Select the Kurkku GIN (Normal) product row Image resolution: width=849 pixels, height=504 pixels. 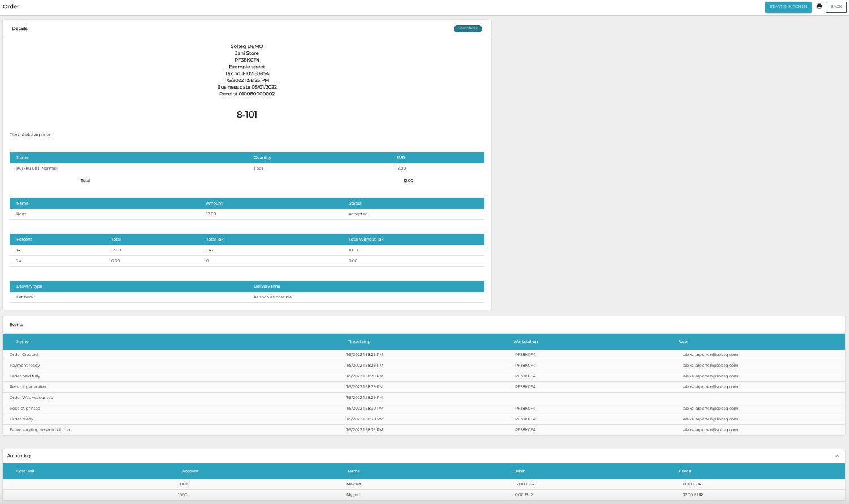pyautogui.click(x=37, y=168)
